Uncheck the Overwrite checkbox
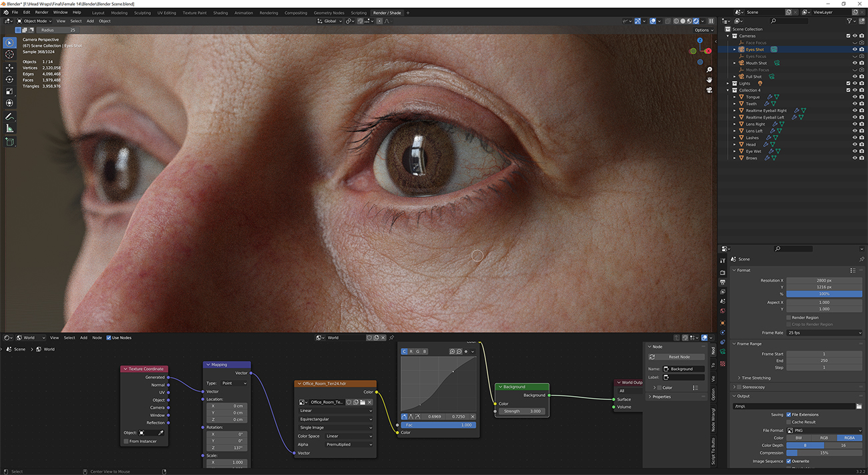Image resolution: width=868 pixels, height=475 pixels. [789, 461]
